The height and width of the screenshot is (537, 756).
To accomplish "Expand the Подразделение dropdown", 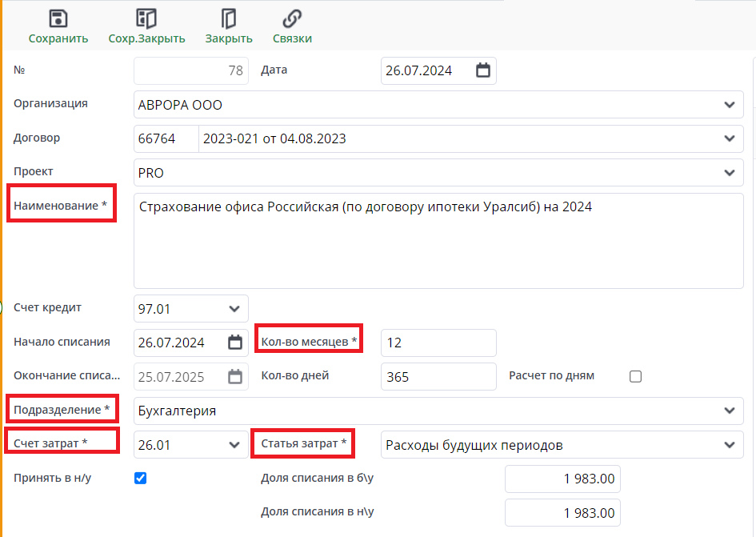I will point(729,411).
